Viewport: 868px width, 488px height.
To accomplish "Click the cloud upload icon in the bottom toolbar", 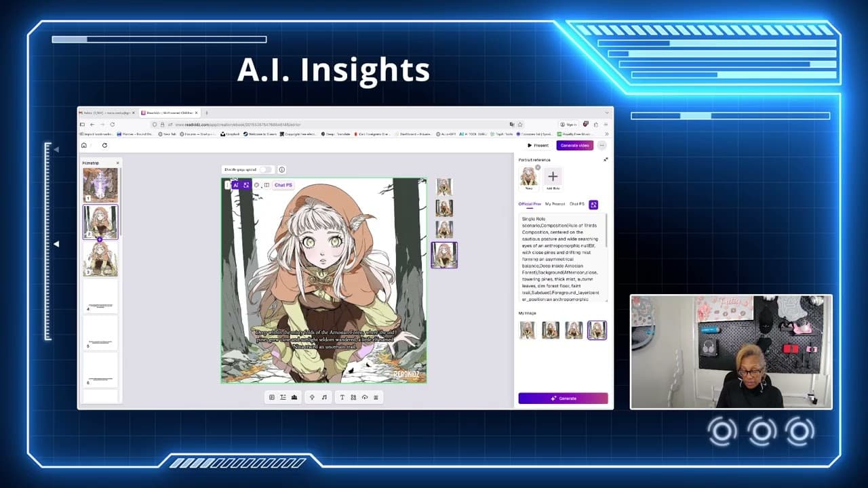I will [x=365, y=397].
